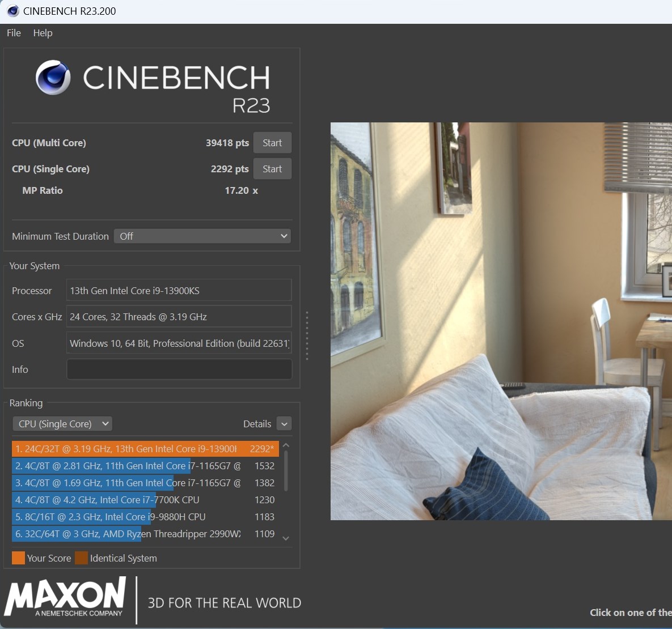
Task: Open the File menu
Action: coord(14,33)
